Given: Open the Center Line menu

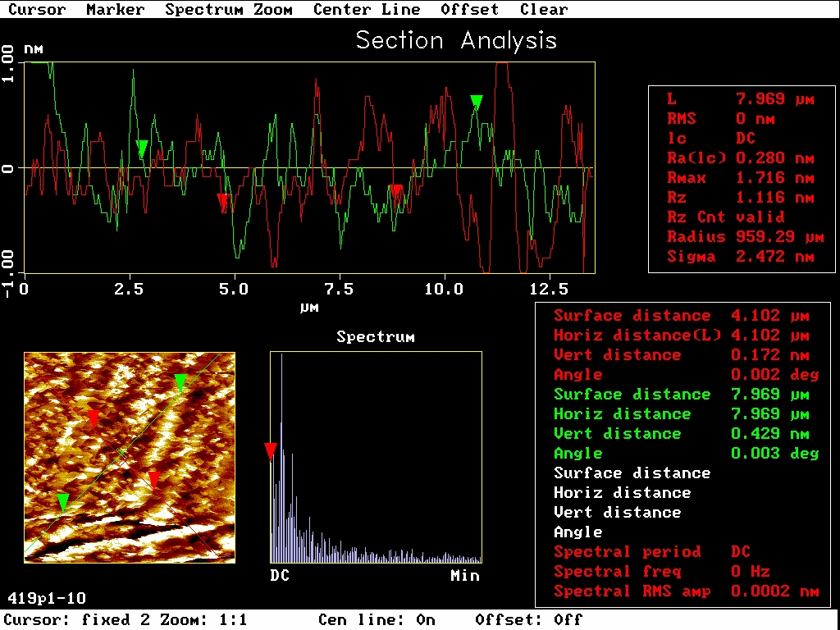Looking at the screenshot, I should point(367,9).
